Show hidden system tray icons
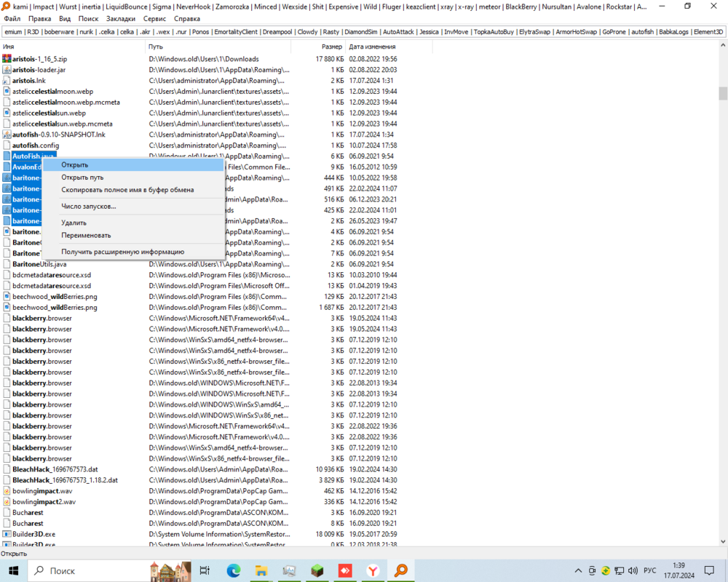Viewport: 728px width, 582px height. coord(578,571)
